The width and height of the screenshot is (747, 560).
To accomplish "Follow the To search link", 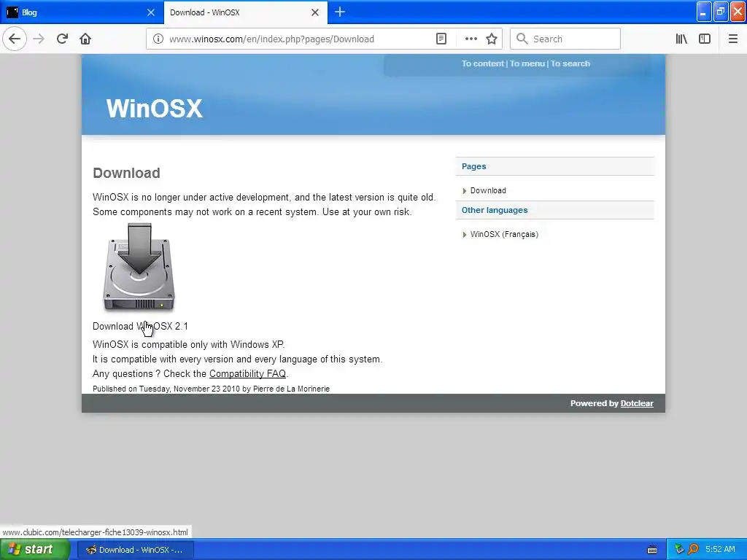I will [x=570, y=63].
